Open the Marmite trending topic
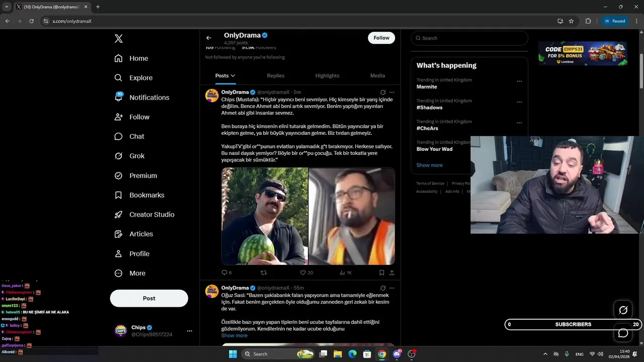Image resolution: width=644 pixels, height=362 pixels. coord(427,87)
